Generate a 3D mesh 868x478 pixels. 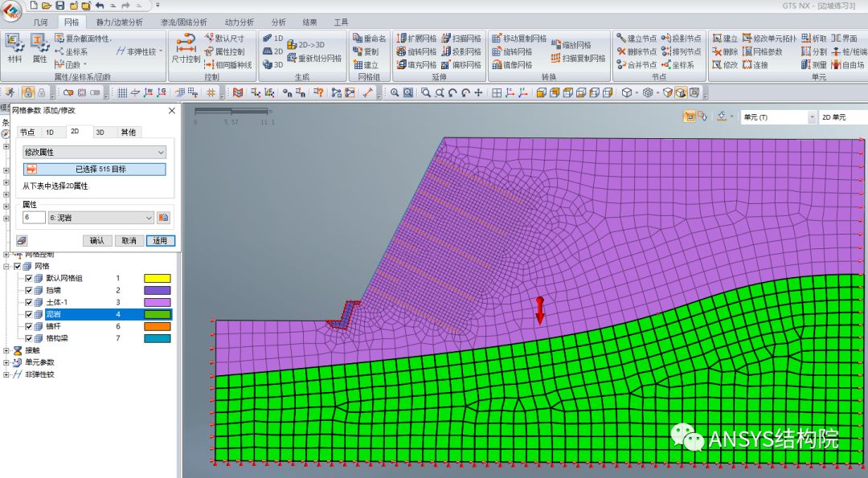pos(273,65)
